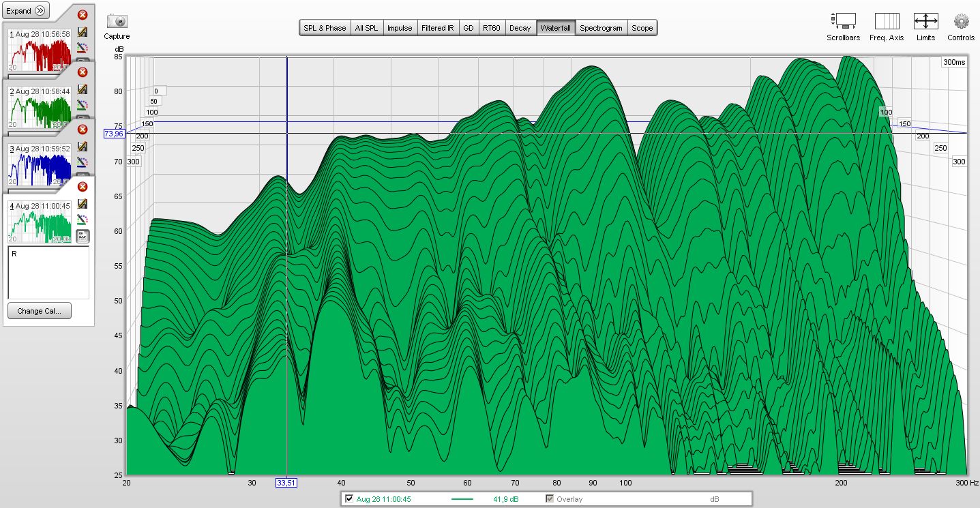Click the 73,96 cursor level readout
Image resolution: width=980 pixels, height=508 pixels.
pos(113,134)
